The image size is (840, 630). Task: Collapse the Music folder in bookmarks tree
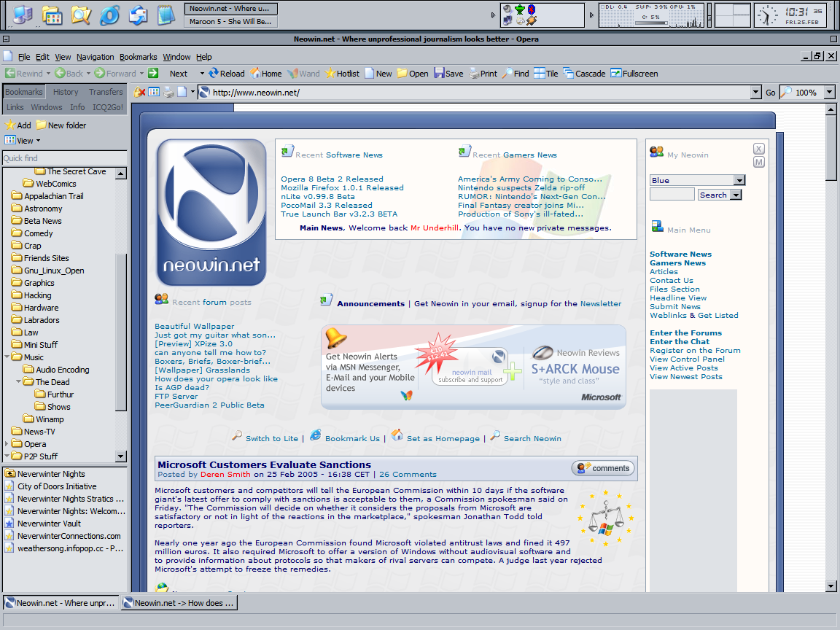[7, 357]
